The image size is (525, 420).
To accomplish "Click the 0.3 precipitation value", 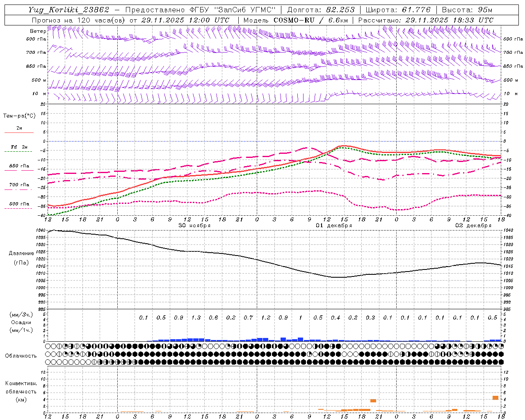I will [370, 317].
